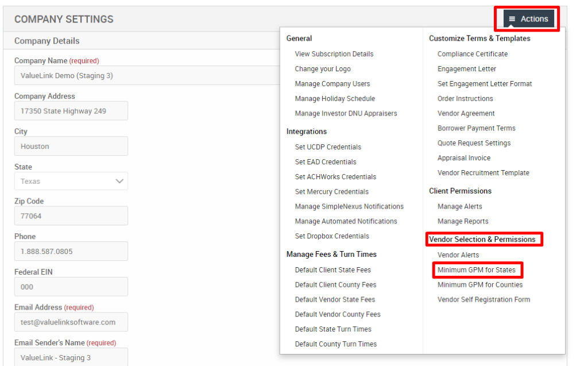Open Manage Alerts under Client Permissions

pos(460,206)
